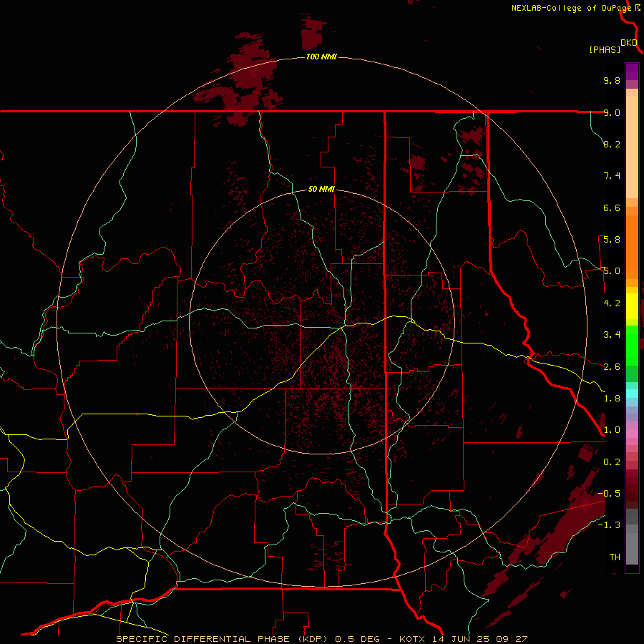Click the NEXLAB-College of DuPage credit text

tap(571, 8)
